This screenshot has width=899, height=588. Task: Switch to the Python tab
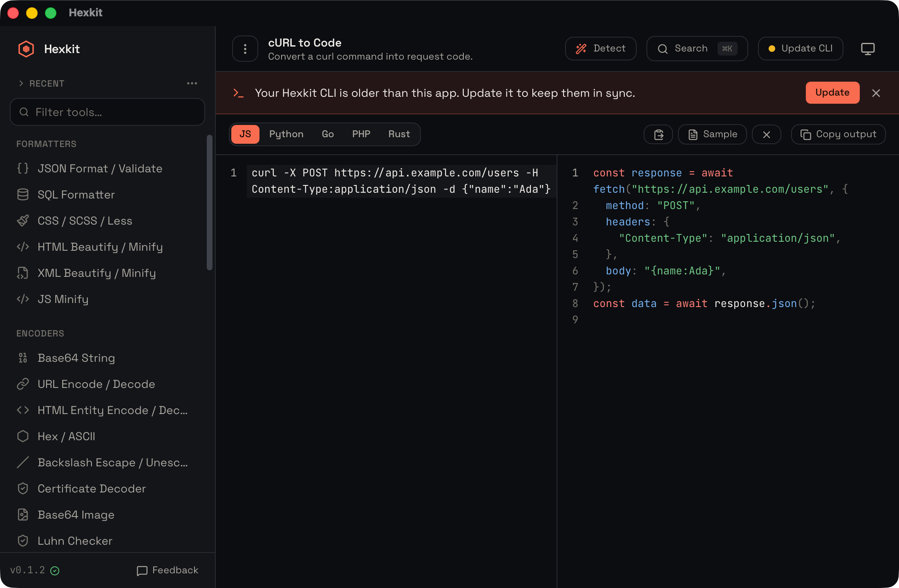pyautogui.click(x=286, y=134)
